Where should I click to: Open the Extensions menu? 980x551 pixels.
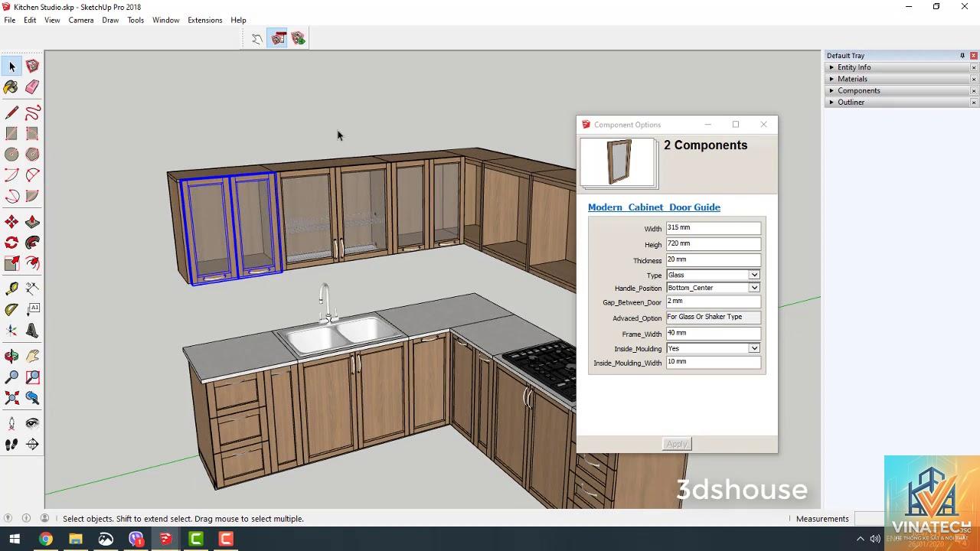click(x=205, y=20)
